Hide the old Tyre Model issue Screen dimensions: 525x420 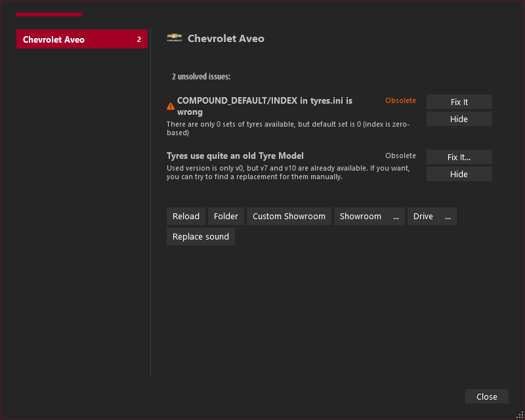click(x=459, y=174)
